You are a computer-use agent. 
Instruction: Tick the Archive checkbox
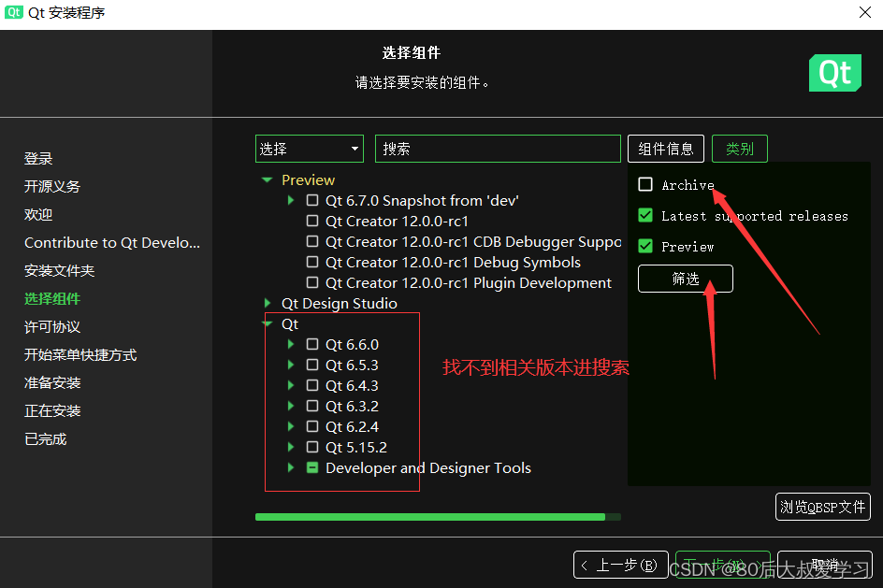645,184
